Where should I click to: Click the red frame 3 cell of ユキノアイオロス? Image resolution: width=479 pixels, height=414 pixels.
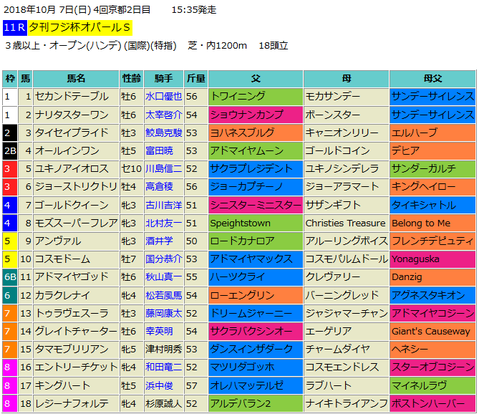[x=10, y=169]
